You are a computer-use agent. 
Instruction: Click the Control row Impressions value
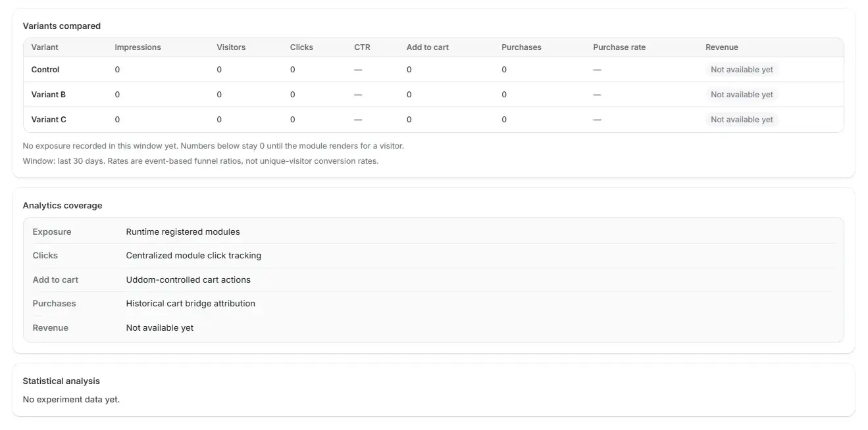(x=117, y=70)
